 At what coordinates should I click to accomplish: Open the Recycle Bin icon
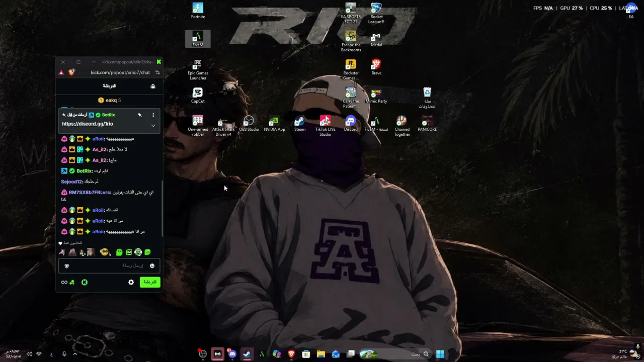(427, 98)
